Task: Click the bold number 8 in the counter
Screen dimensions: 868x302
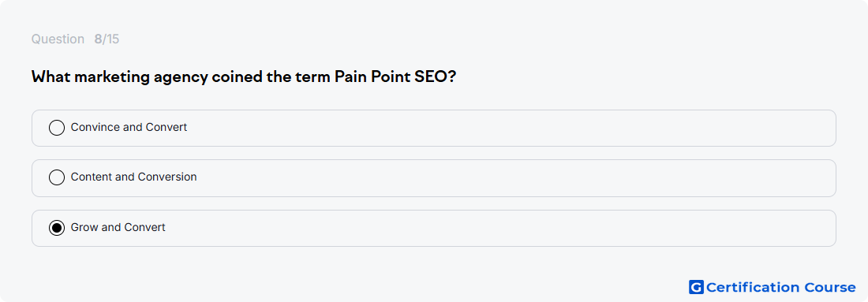Action: (x=98, y=39)
